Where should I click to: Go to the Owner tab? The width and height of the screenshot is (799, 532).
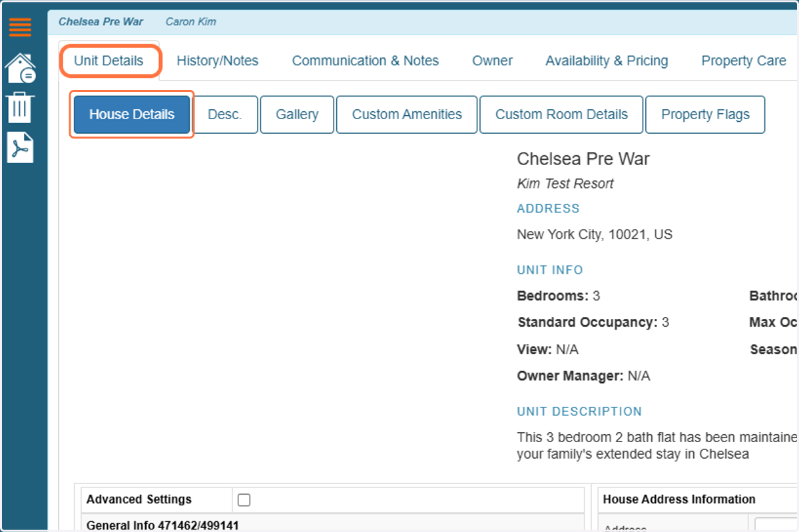[492, 61]
